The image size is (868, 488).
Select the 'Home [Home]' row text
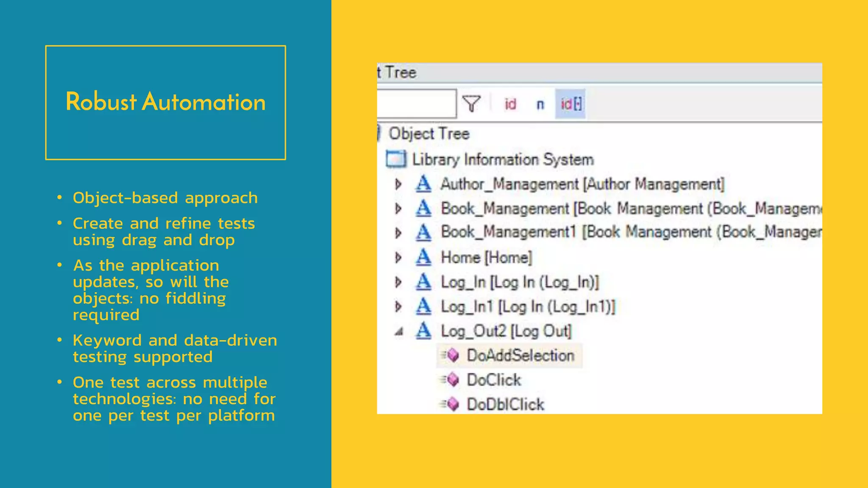[x=486, y=258]
